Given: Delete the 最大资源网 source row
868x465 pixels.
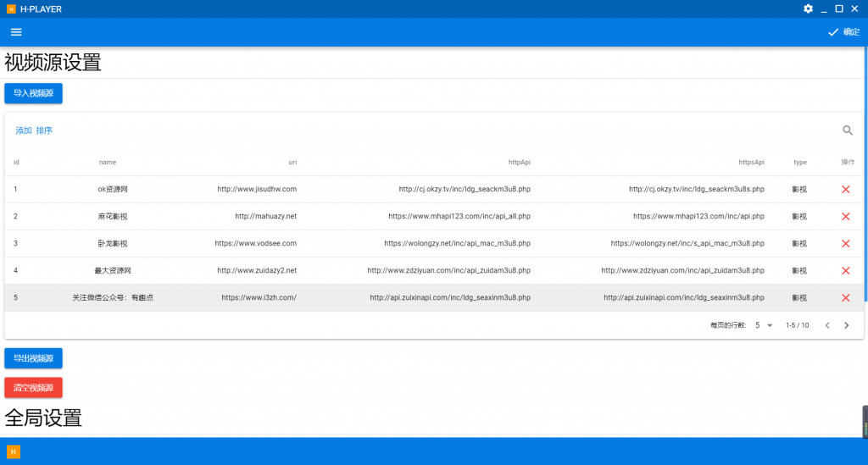Looking at the screenshot, I should pyautogui.click(x=845, y=270).
